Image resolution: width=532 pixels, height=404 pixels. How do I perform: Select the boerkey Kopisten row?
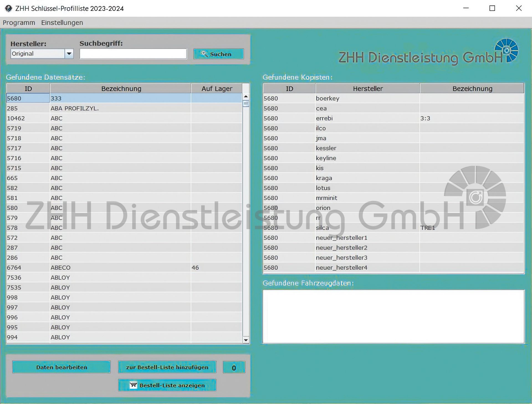pos(393,98)
